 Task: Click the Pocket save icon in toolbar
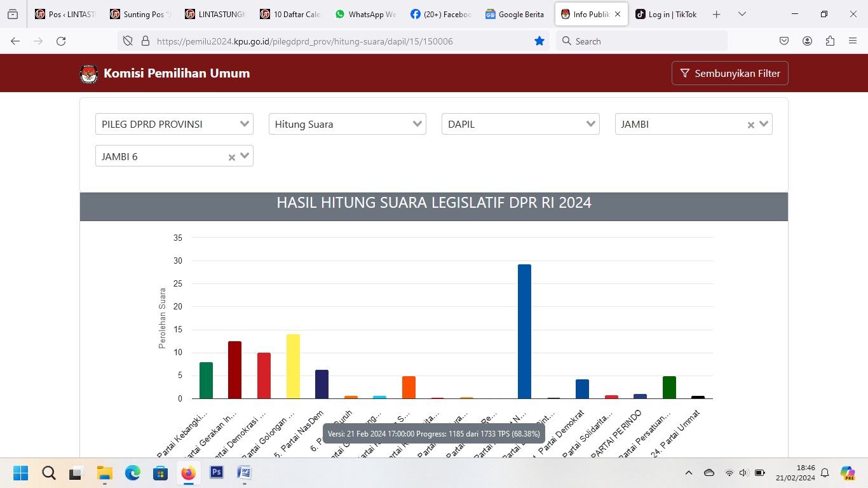point(784,41)
